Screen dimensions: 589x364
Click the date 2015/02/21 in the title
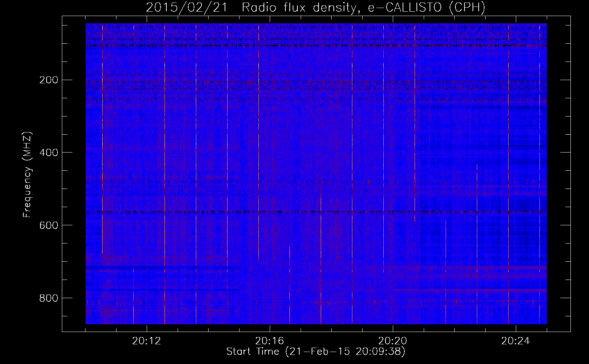point(187,7)
